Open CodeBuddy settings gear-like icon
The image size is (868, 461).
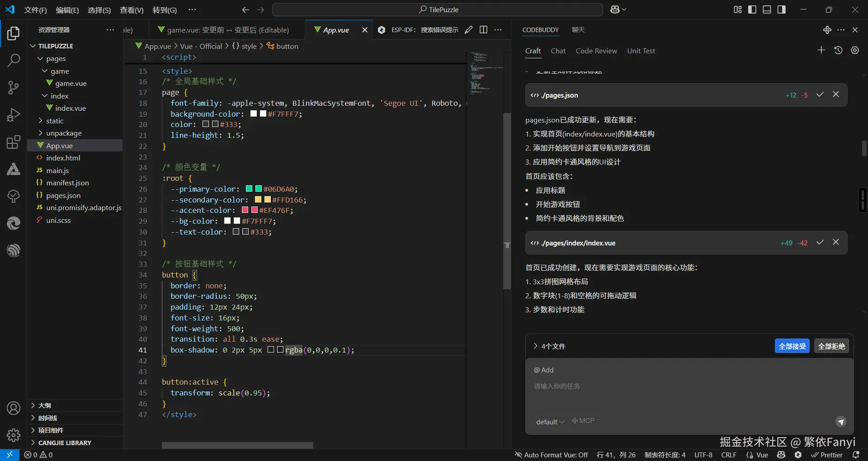855,50
